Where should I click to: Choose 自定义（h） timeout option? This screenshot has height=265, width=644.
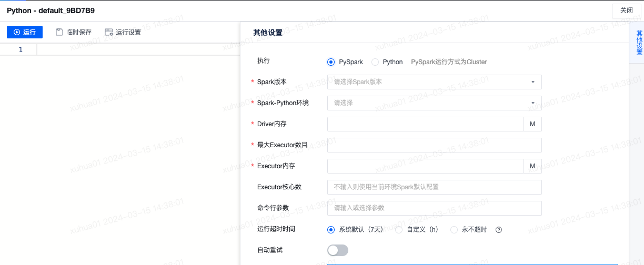(x=399, y=230)
